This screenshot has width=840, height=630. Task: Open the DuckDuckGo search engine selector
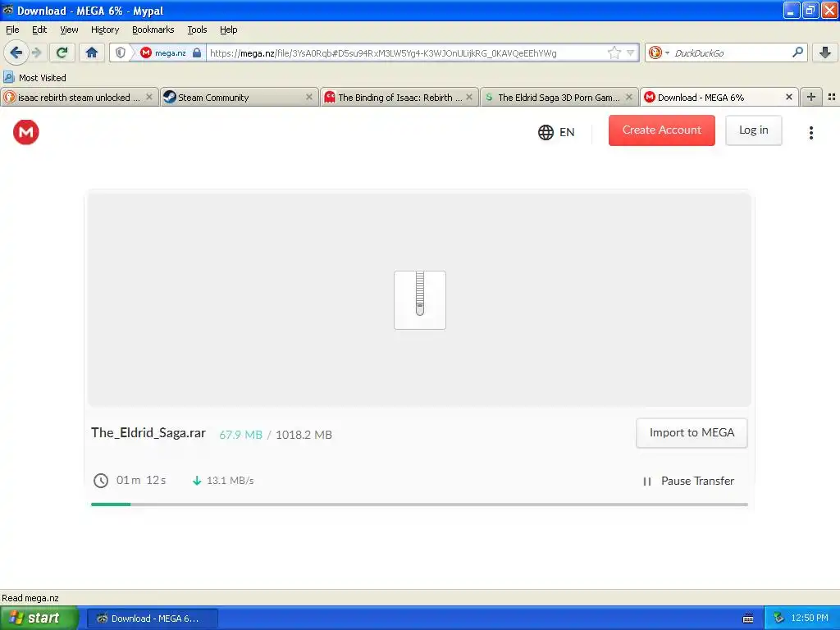[x=659, y=52]
